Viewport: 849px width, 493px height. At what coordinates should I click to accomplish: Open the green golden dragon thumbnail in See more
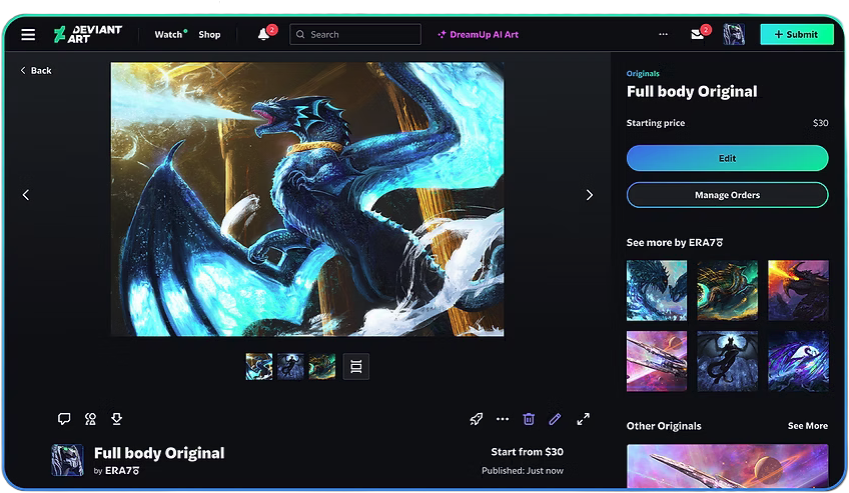point(727,291)
